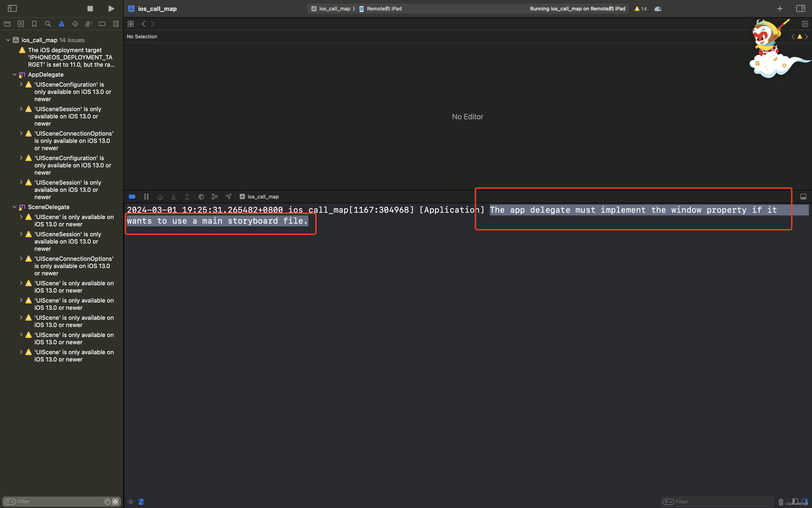
Task: Jump to previous issue arrow
Action: [793, 37]
